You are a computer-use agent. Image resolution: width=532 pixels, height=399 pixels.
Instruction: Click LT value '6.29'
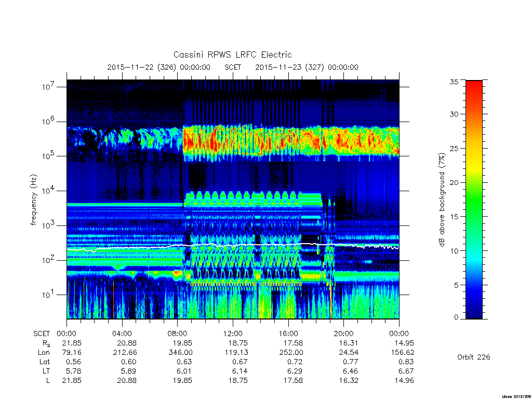[296, 371]
